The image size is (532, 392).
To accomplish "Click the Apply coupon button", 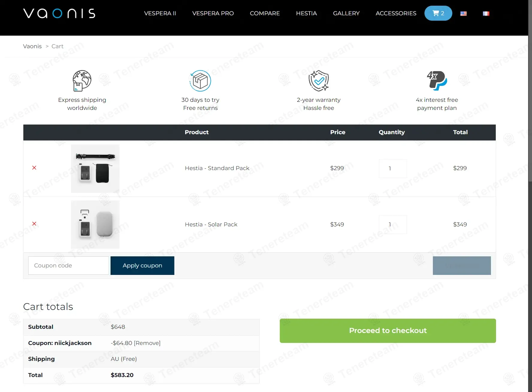I will pos(142,265).
